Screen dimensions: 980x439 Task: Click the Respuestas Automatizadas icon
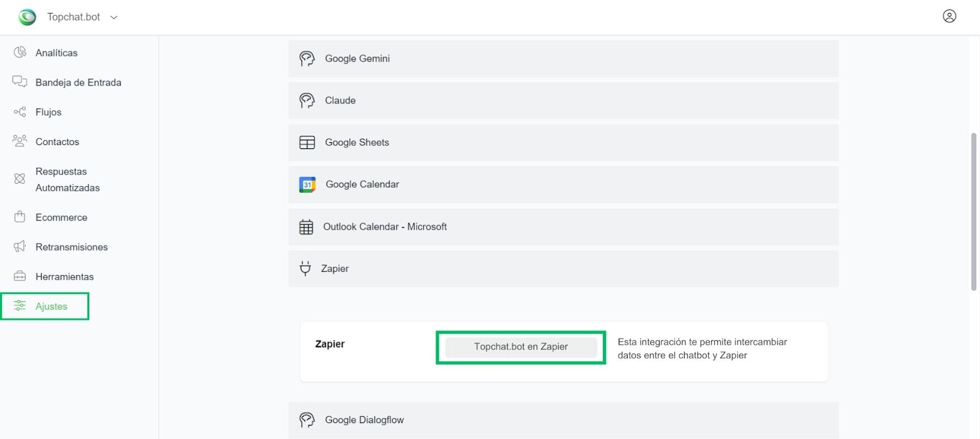tap(20, 179)
